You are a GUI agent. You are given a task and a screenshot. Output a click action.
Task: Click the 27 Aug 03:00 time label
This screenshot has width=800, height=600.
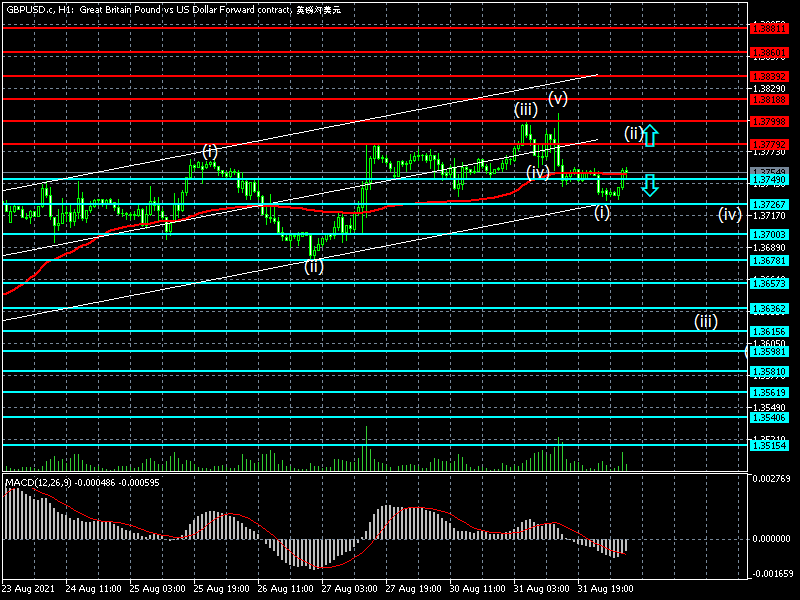coord(349,589)
